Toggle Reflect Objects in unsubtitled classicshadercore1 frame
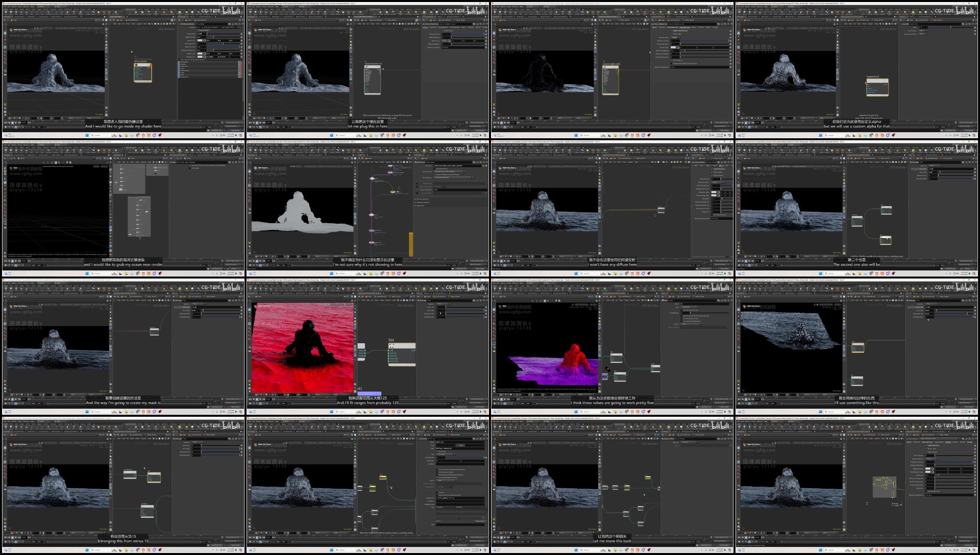980x555 pixels. (x=672, y=60)
